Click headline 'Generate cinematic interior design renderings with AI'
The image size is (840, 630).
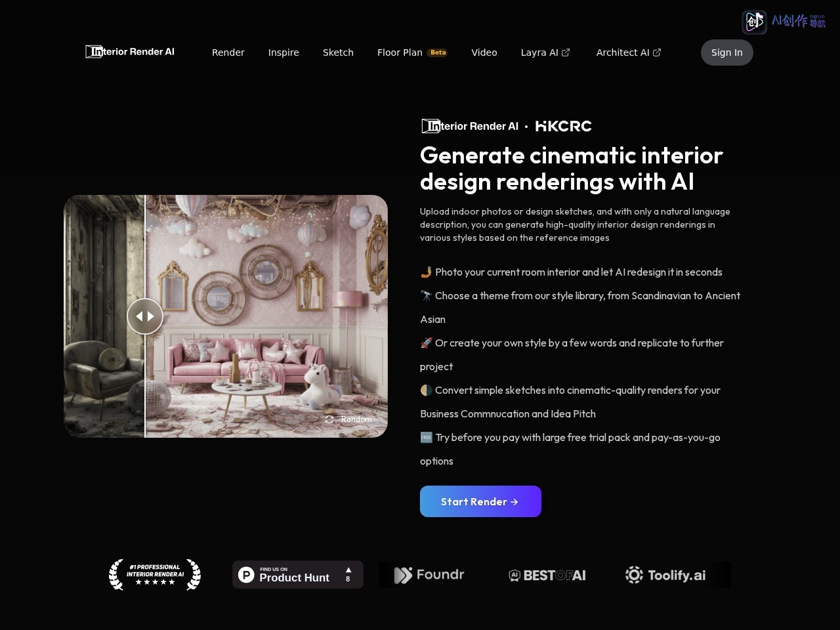point(572,168)
